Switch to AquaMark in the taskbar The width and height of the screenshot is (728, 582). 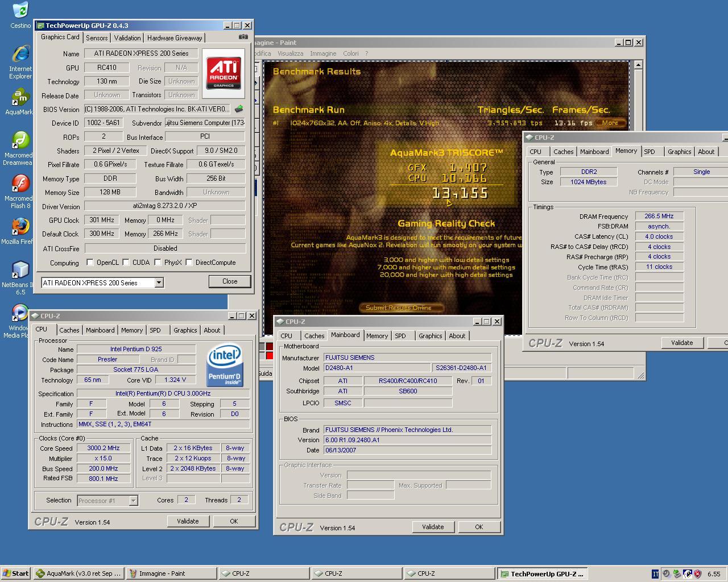[x=78, y=573]
